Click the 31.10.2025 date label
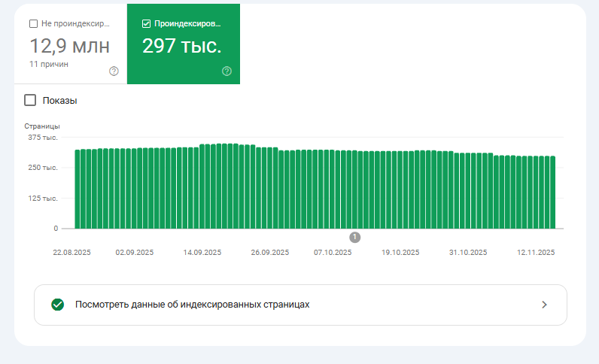Screen dimensions: 599x364 (x=468, y=253)
